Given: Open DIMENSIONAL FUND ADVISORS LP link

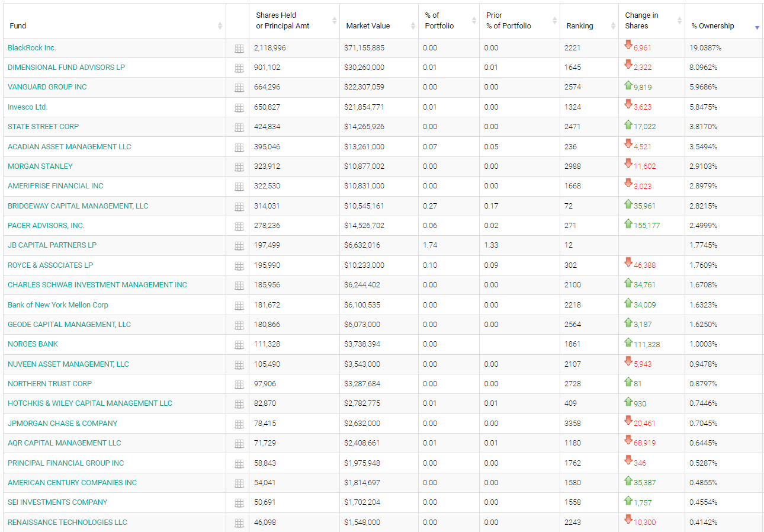Looking at the screenshot, I should pos(66,67).
